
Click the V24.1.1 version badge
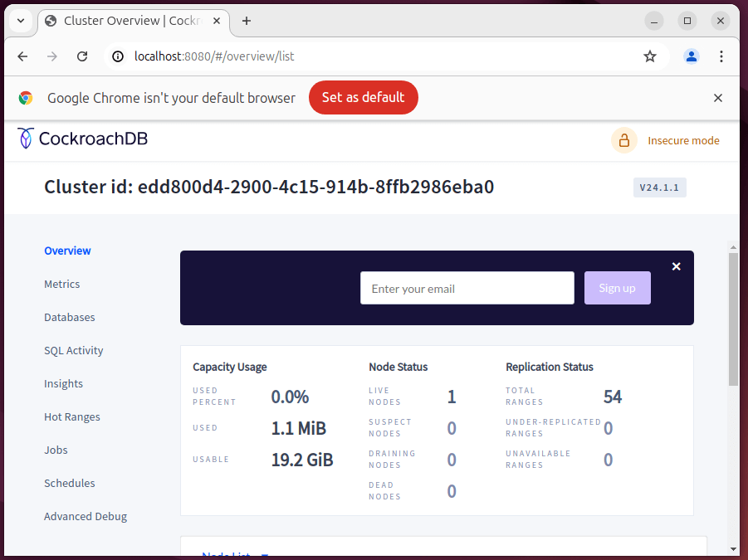point(660,187)
